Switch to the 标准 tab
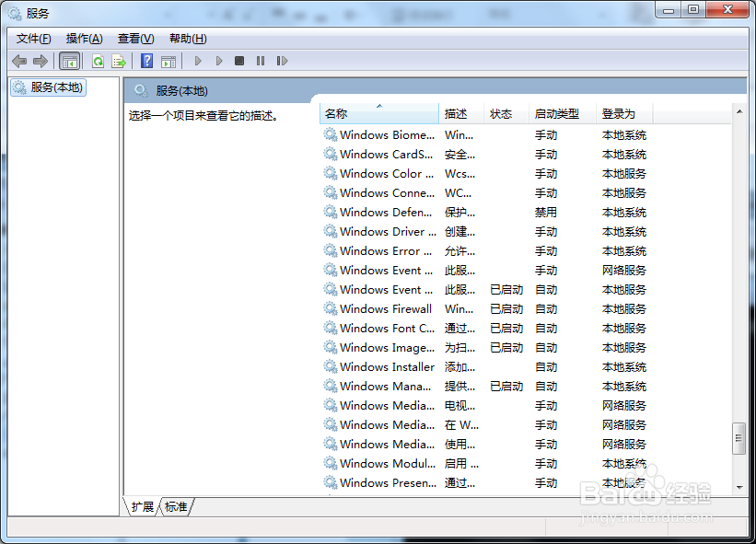 tap(176, 506)
